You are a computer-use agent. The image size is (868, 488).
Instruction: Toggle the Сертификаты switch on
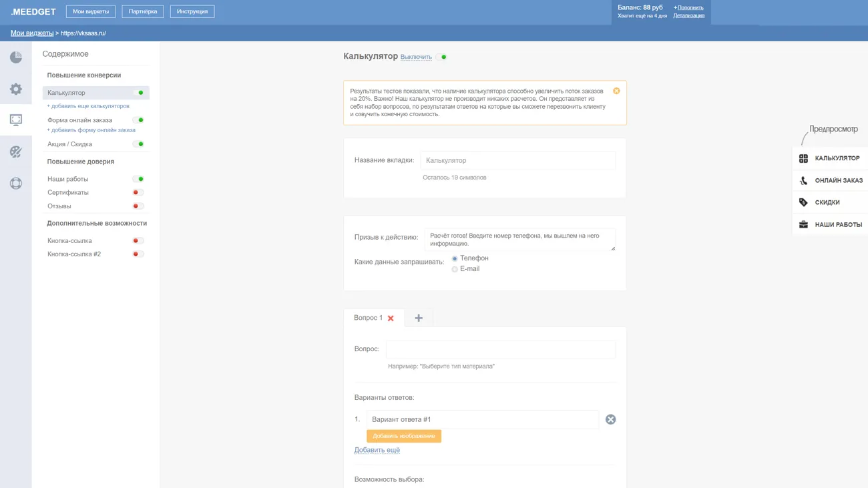[138, 192]
